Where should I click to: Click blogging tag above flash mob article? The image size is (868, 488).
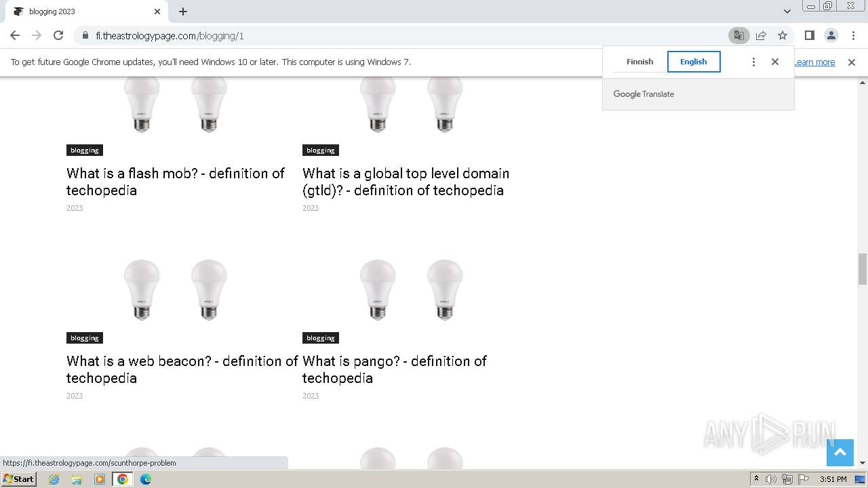pos(85,150)
